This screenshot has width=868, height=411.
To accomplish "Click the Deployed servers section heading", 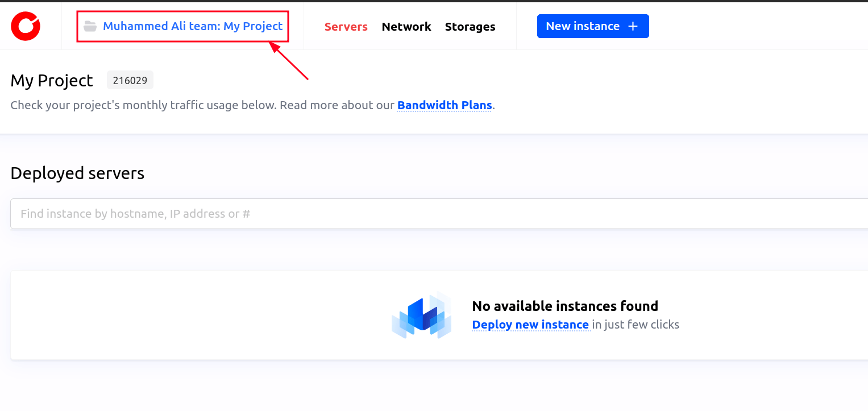I will (77, 173).
